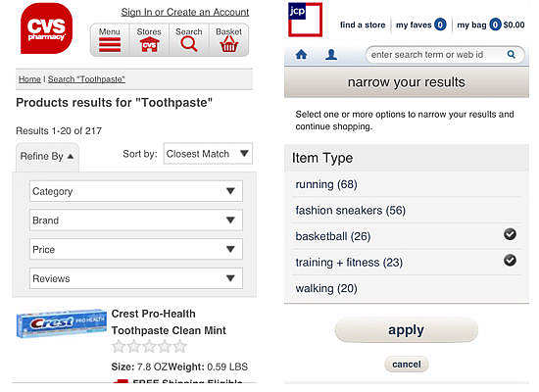This screenshot has width=539, height=392.
Task: Click the apply button
Action: coord(407,330)
